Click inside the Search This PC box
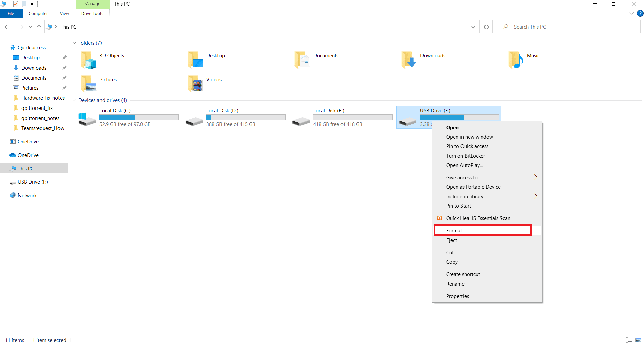This screenshot has height=345, width=644. (x=571, y=27)
